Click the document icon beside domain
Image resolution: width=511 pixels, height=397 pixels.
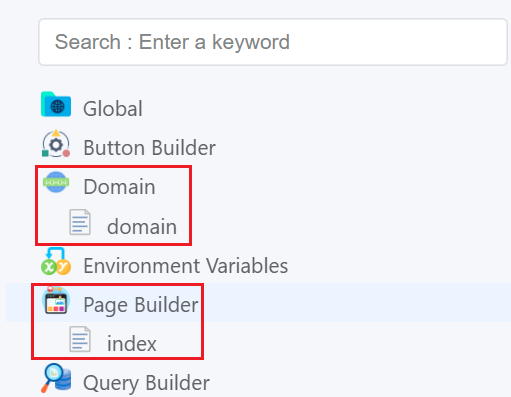[80, 222]
